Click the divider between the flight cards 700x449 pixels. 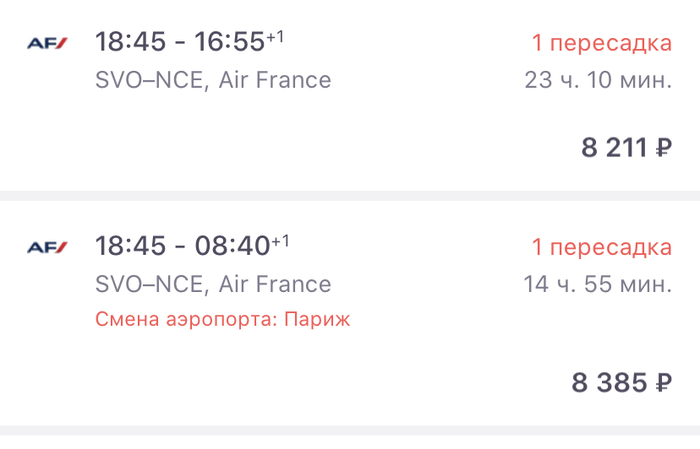click(x=350, y=196)
